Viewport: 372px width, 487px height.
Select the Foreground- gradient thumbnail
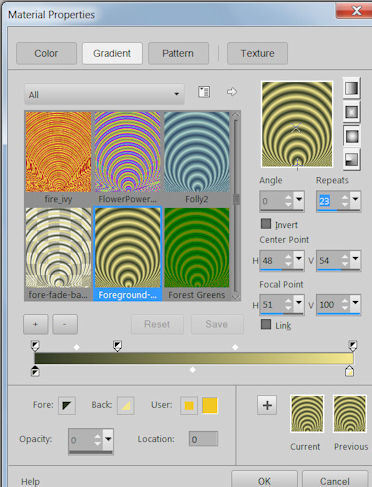(128, 248)
